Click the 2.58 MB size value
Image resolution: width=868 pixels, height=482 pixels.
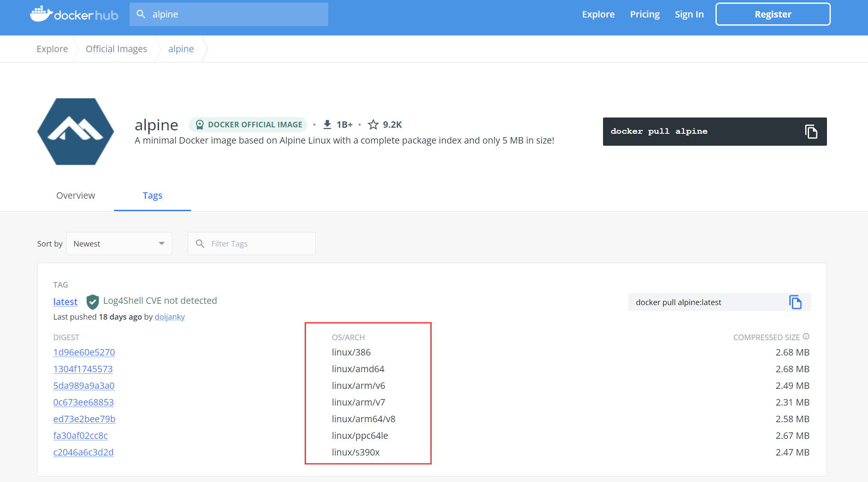pos(792,419)
